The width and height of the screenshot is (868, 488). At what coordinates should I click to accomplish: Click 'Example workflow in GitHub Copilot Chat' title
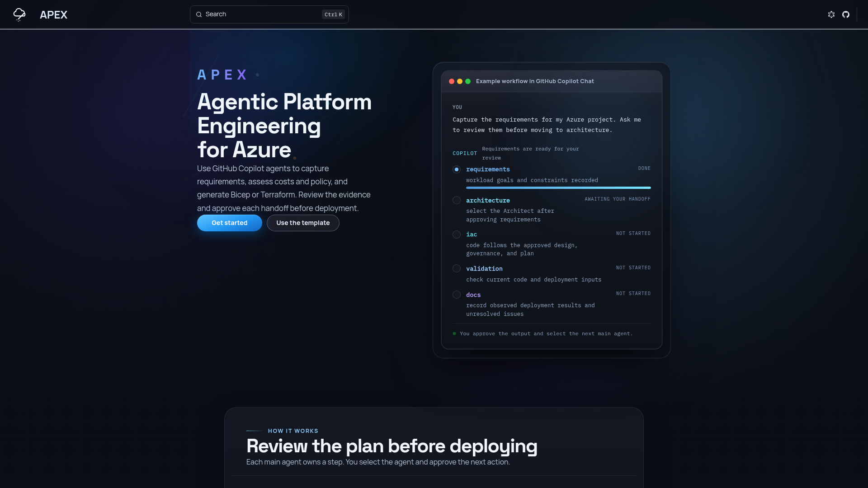point(535,81)
